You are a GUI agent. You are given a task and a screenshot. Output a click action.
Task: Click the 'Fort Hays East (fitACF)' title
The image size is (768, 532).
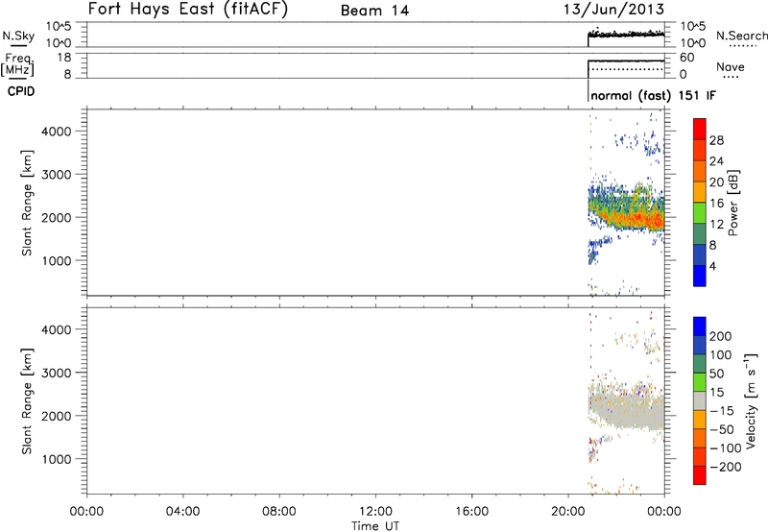pos(188,9)
